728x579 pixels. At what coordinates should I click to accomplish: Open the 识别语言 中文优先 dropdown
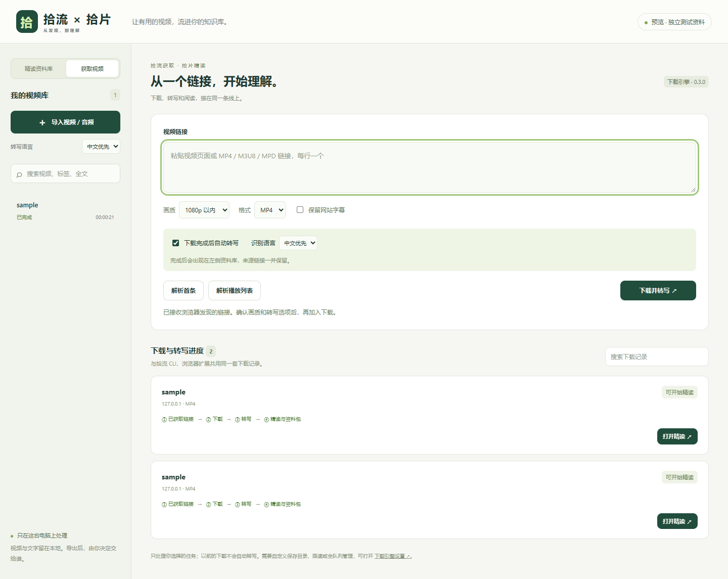point(298,243)
